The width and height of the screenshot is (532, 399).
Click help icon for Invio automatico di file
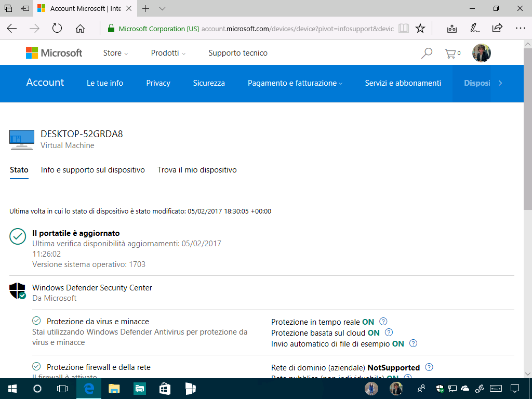(x=413, y=343)
